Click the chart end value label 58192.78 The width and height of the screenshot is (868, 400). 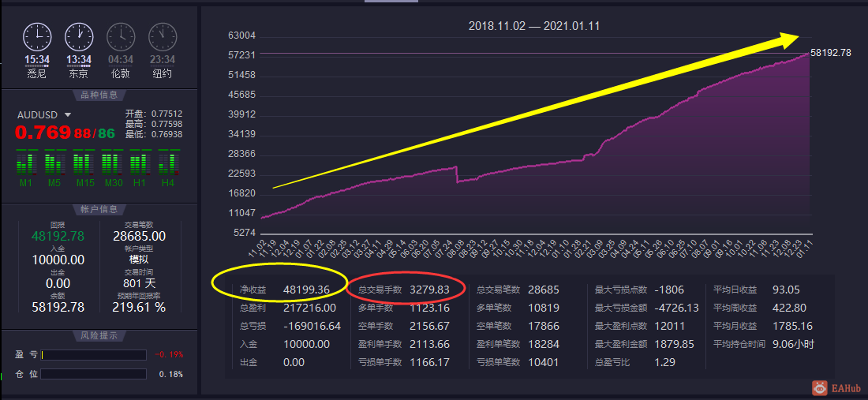[830, 53]
